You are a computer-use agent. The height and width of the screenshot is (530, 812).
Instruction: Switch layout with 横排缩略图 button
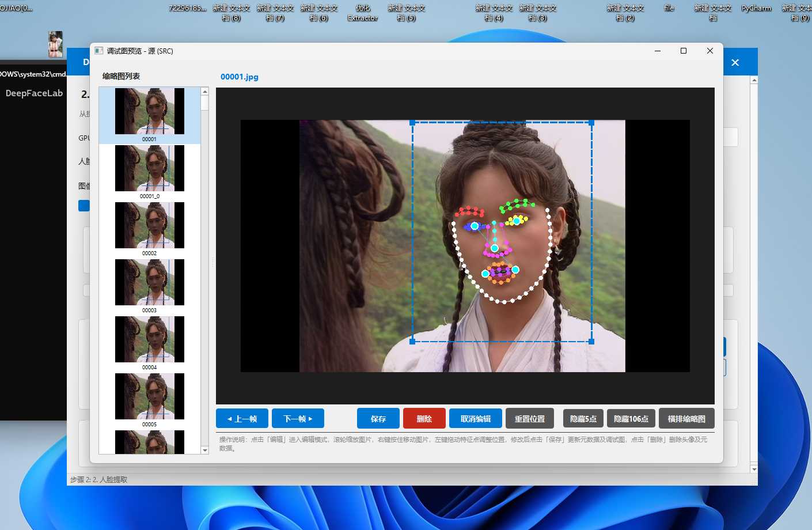point(686,419)
